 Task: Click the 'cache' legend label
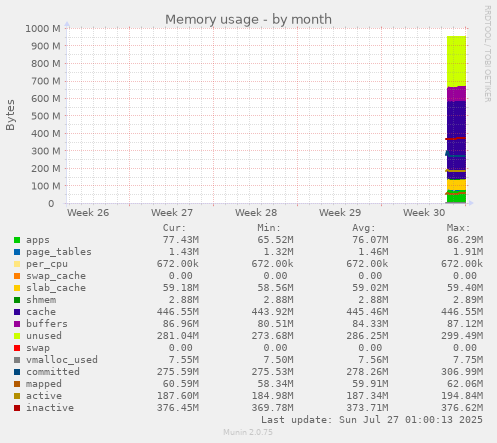41,312
